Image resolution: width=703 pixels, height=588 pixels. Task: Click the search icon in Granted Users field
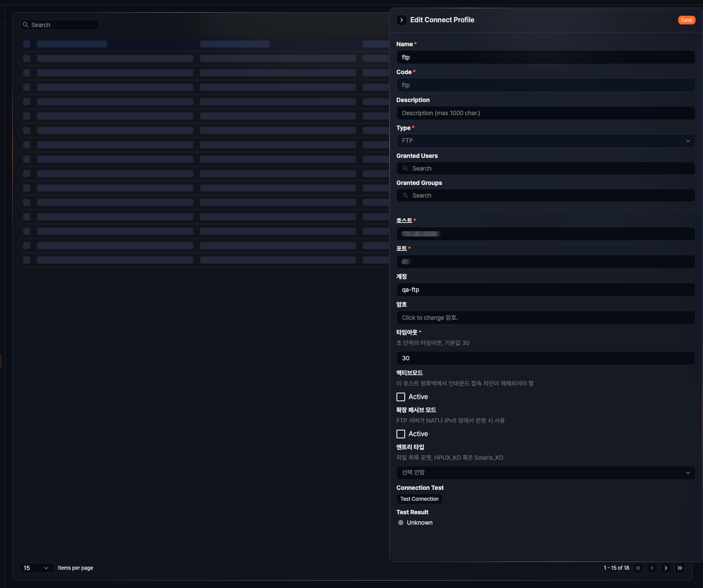(x=405, y=168)
